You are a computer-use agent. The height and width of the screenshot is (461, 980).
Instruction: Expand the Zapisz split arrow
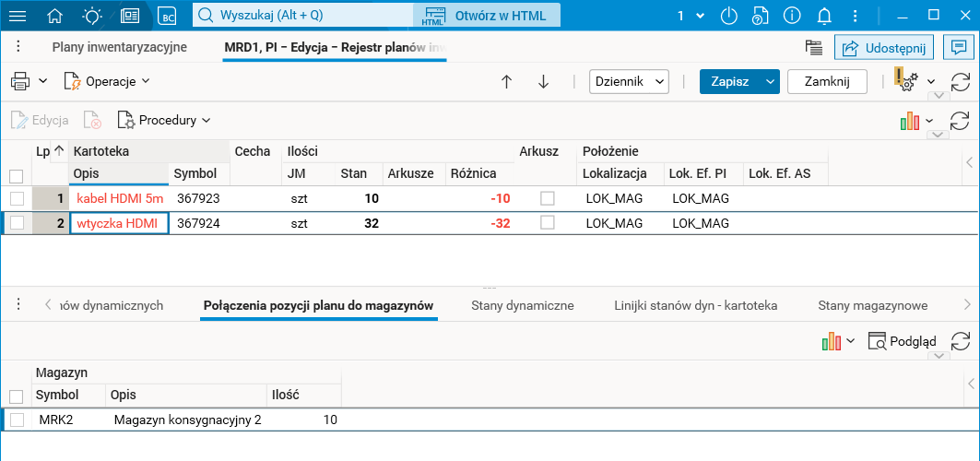click(771, 82)
